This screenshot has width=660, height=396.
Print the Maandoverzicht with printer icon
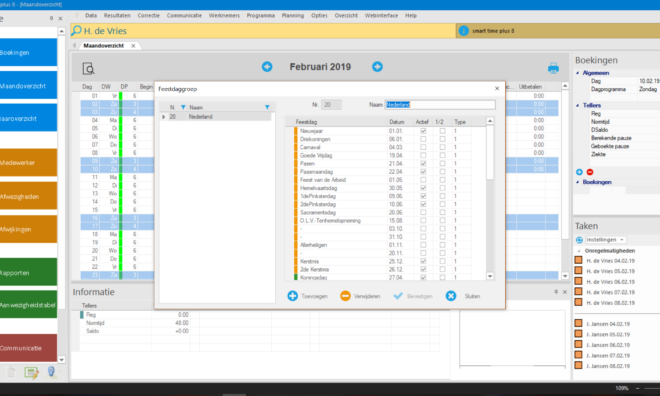pyautogui.click(x=553, y=68)
